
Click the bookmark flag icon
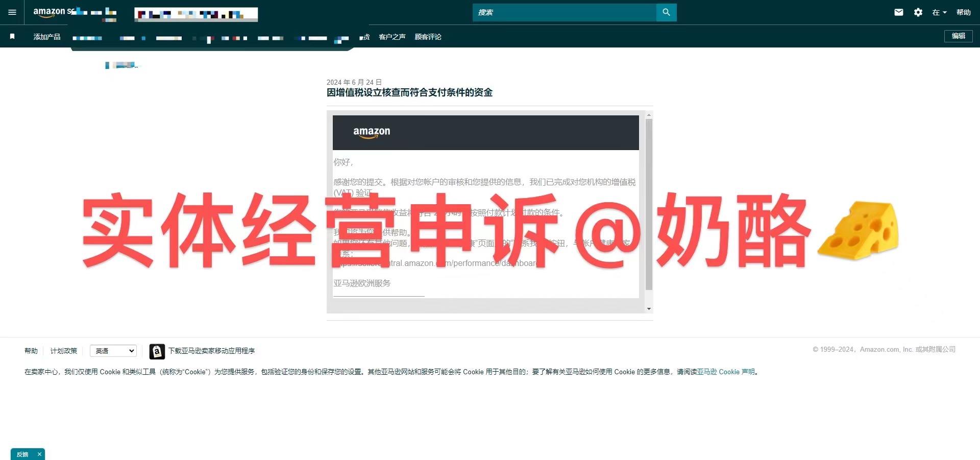[x=12, y=36]
